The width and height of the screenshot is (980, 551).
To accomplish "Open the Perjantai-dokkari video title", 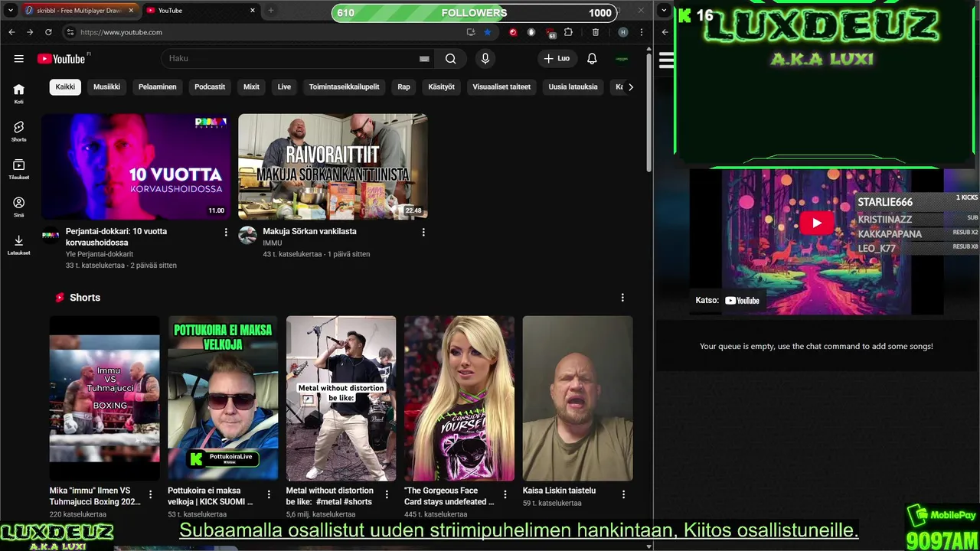I will click(116, 236).
